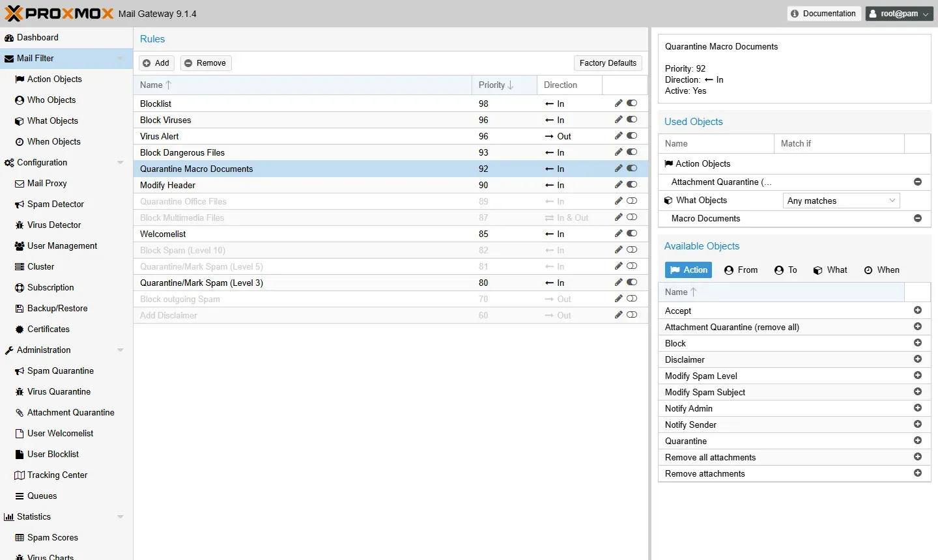
Task: Enable the Quarantine Office Files rule
Action: click(632, 201)
